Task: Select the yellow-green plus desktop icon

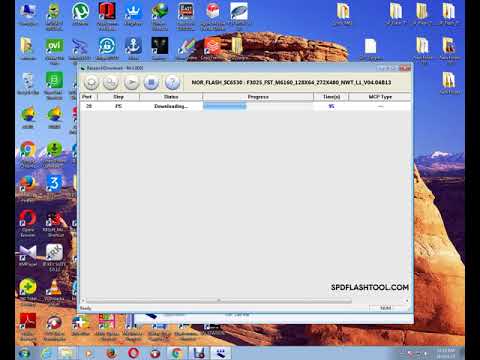Action: [x=28, y=292]
